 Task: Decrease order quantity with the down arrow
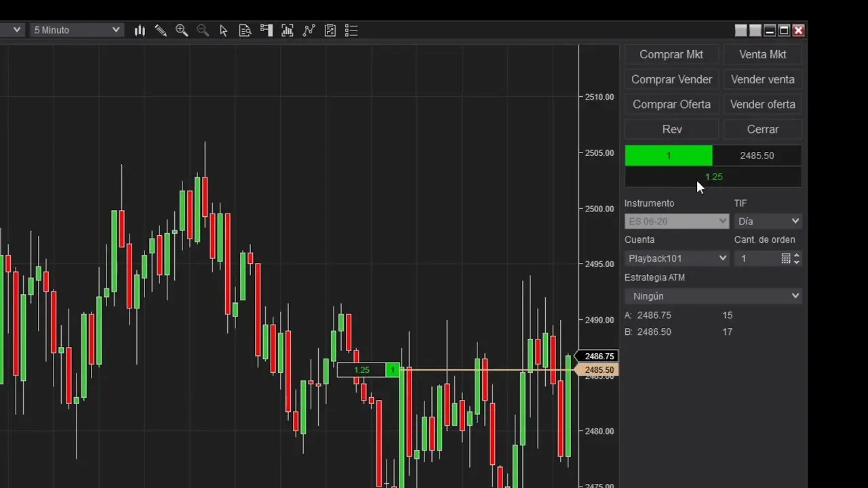797,262
